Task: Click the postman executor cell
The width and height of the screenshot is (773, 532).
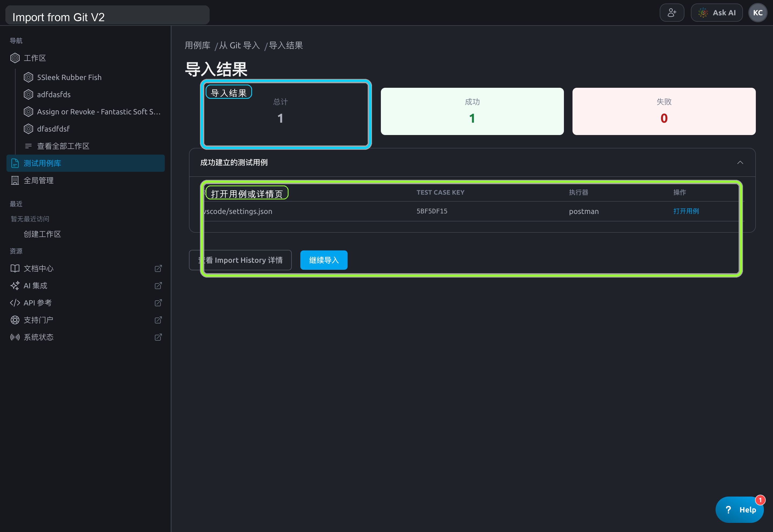Action: [x=584, y=211]
